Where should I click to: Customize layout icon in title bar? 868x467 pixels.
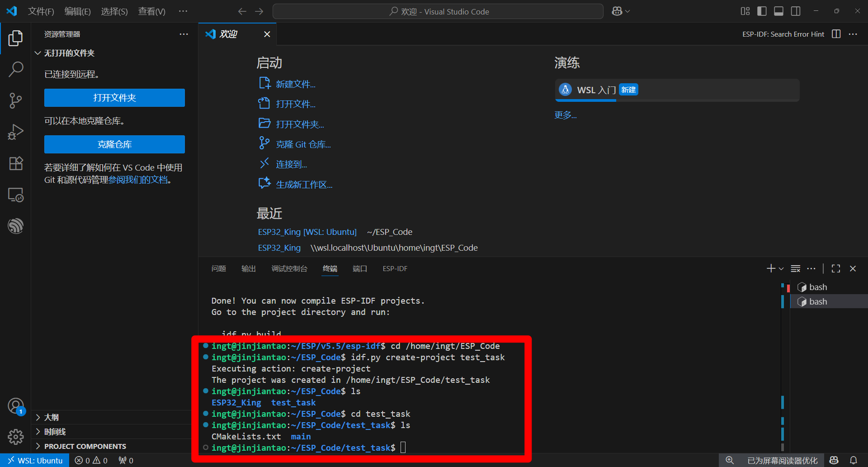point(745,11)
